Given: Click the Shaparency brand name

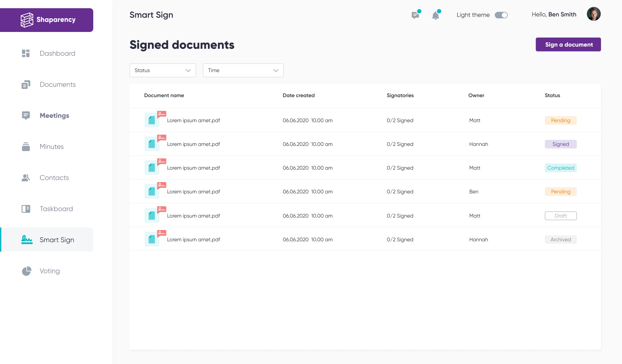Looking at the screenshot, I should click(56, 20).
